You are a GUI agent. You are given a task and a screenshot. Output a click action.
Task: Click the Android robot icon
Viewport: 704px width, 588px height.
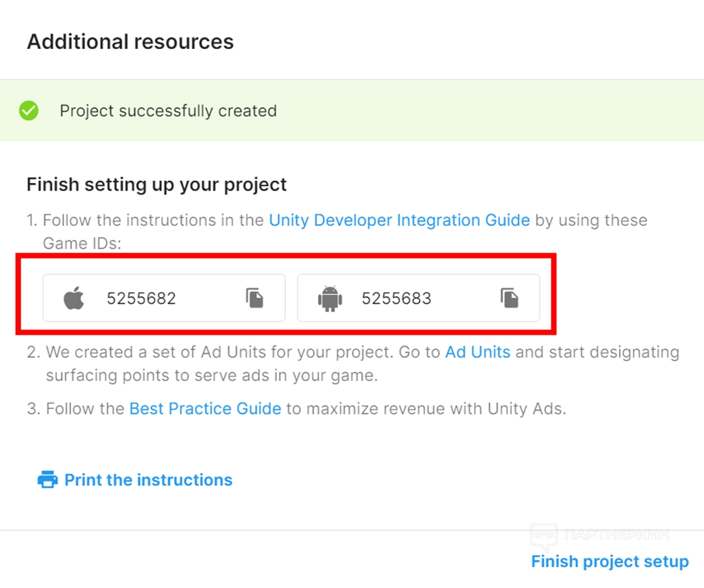(x=330, y=298)
